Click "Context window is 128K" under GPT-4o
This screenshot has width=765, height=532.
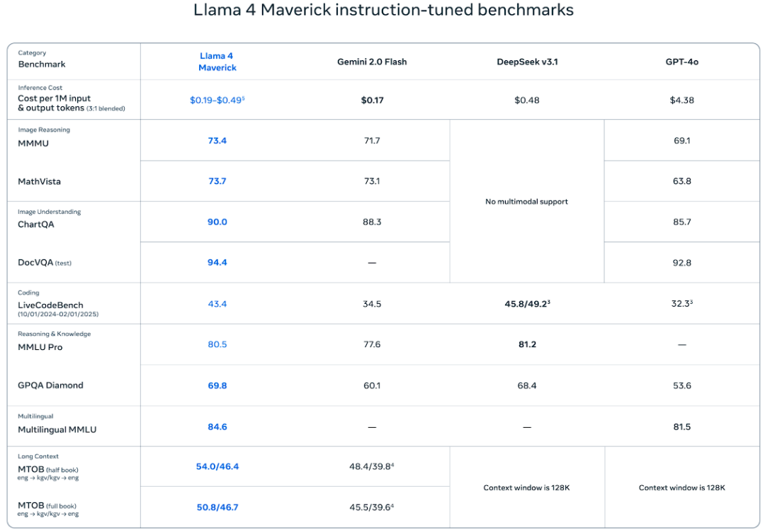click(x=681, y=487)
